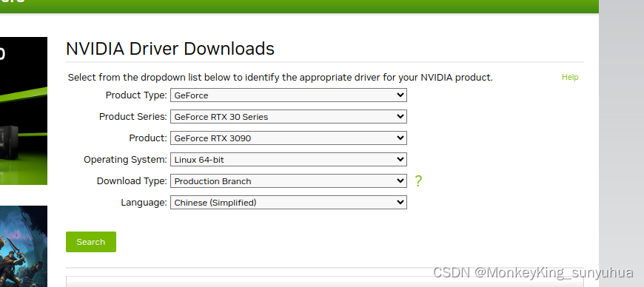Click the Operating System label

click(x=125, y=159)
